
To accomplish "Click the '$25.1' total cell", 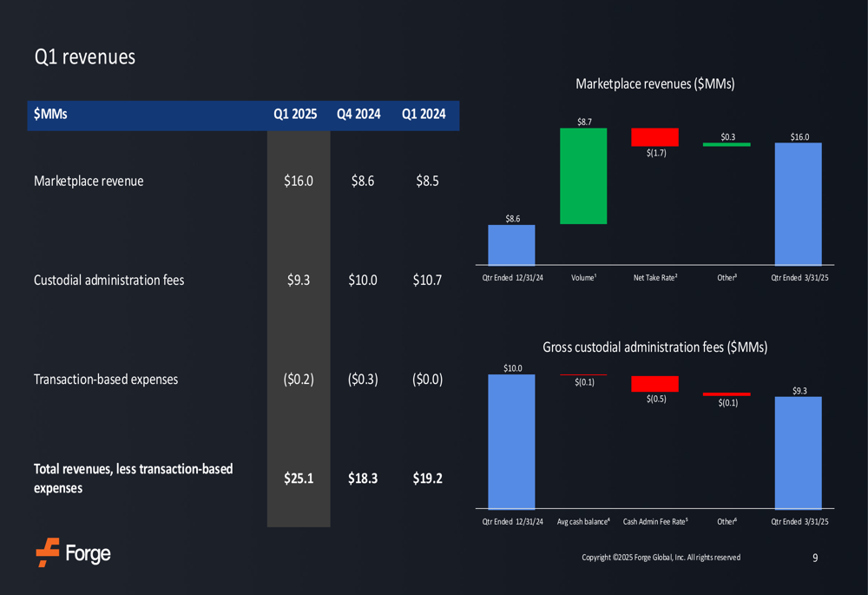I will click(299, 479).
